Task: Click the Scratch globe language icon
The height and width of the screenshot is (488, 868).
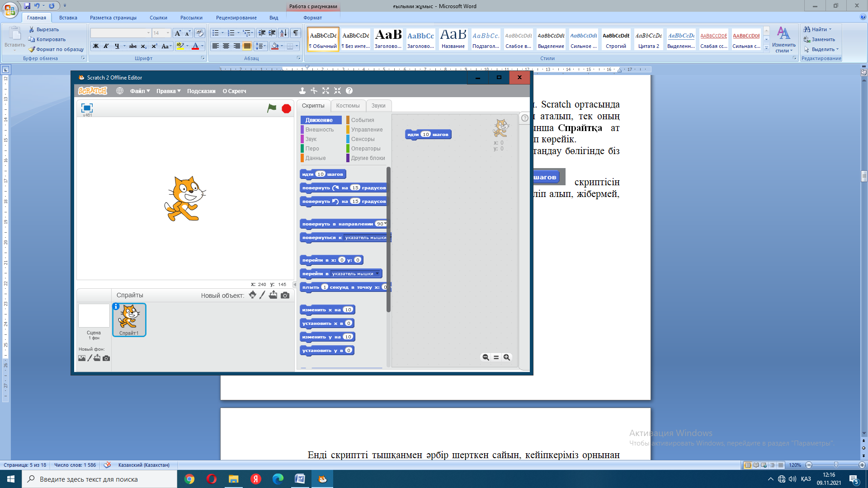Action: pos(120,91)
